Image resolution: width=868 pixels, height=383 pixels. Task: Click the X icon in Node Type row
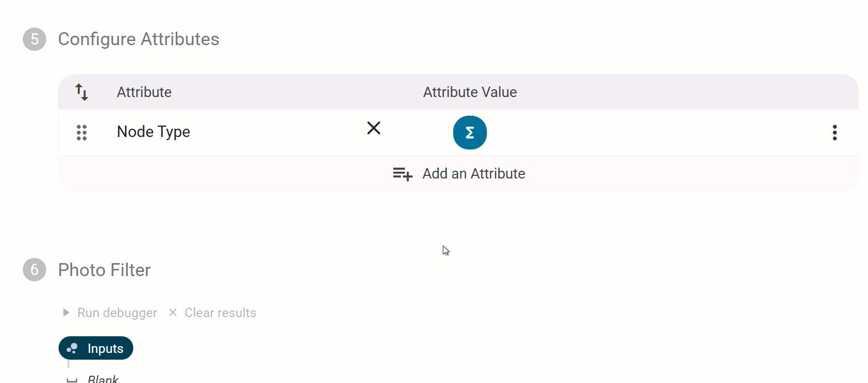coord(373,128)
